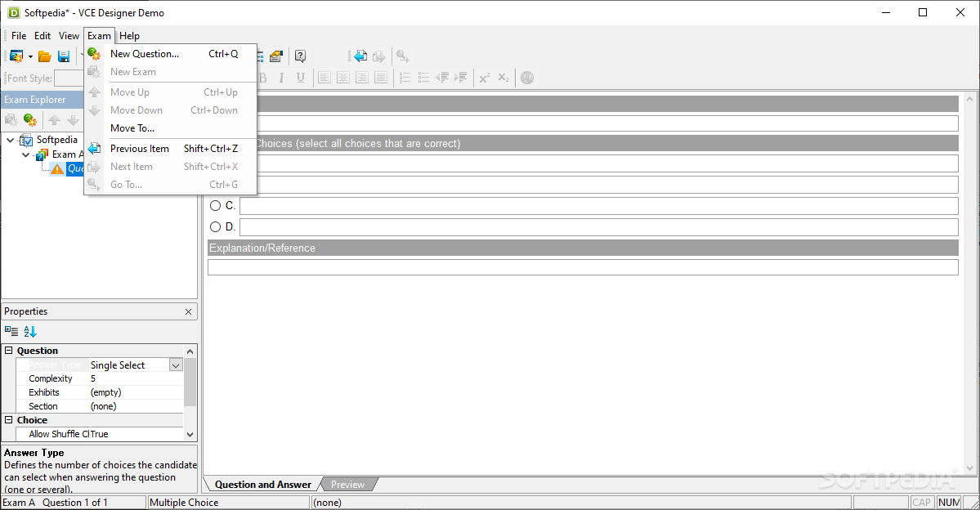Viewport: 980px width, 510px height.
Task: Collapse the Softpedia tree node
Action: click(10, 140)
